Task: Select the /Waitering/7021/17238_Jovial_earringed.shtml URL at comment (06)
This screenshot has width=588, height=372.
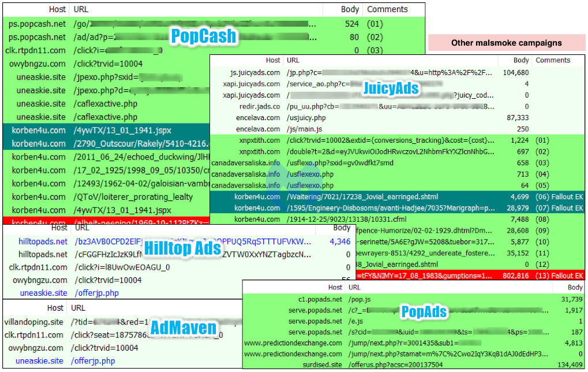Action: [362, 197]
